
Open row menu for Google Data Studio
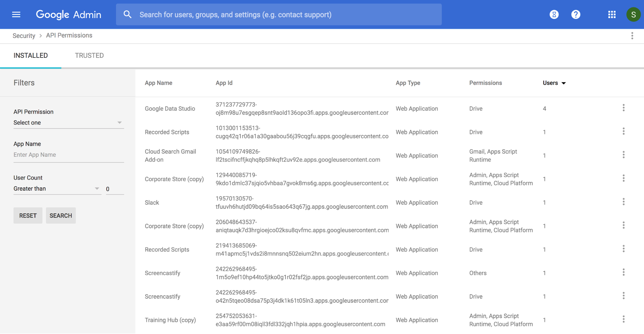(x=623, y=108)
